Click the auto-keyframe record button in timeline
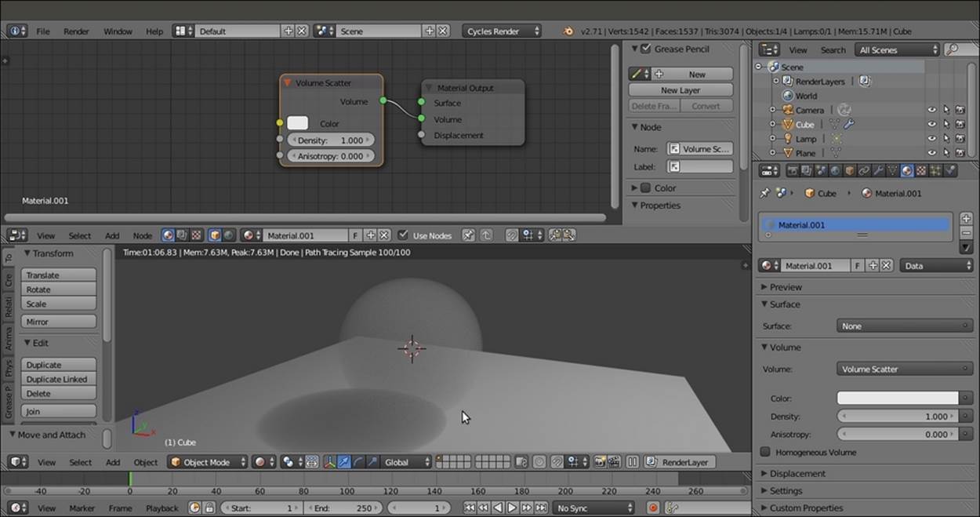This screenshot has height=517, width=980. (652, 508)
